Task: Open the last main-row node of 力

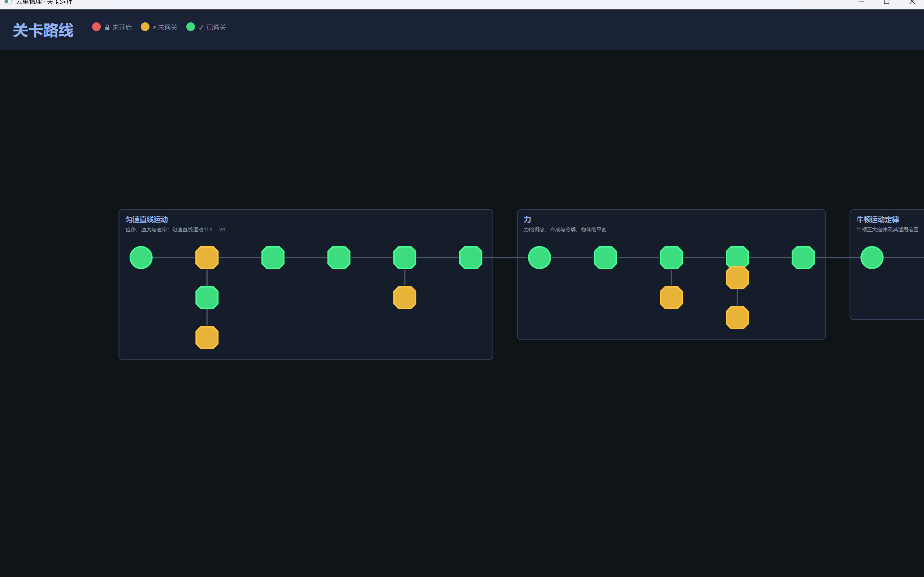Action: [803, 258]
